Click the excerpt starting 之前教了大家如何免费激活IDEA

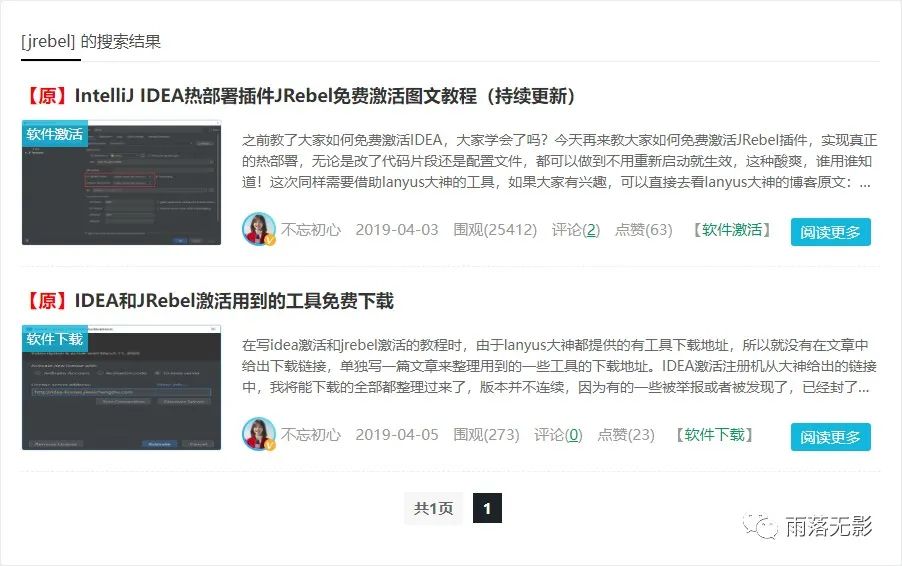click(x=559, y=161)
